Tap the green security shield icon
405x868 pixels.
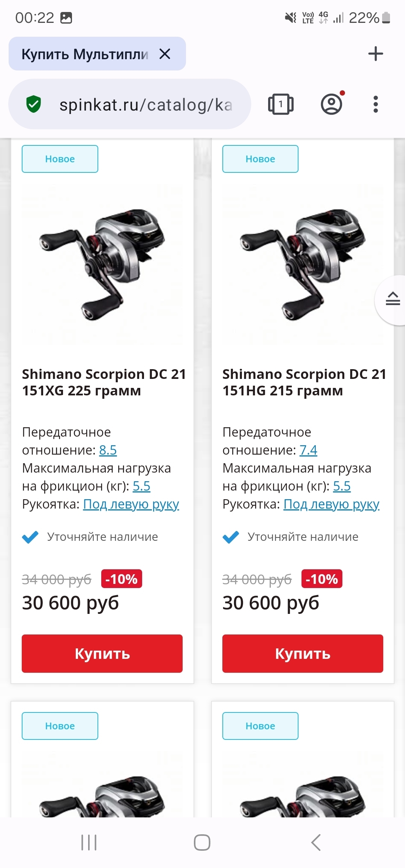(x=33, y=104)
